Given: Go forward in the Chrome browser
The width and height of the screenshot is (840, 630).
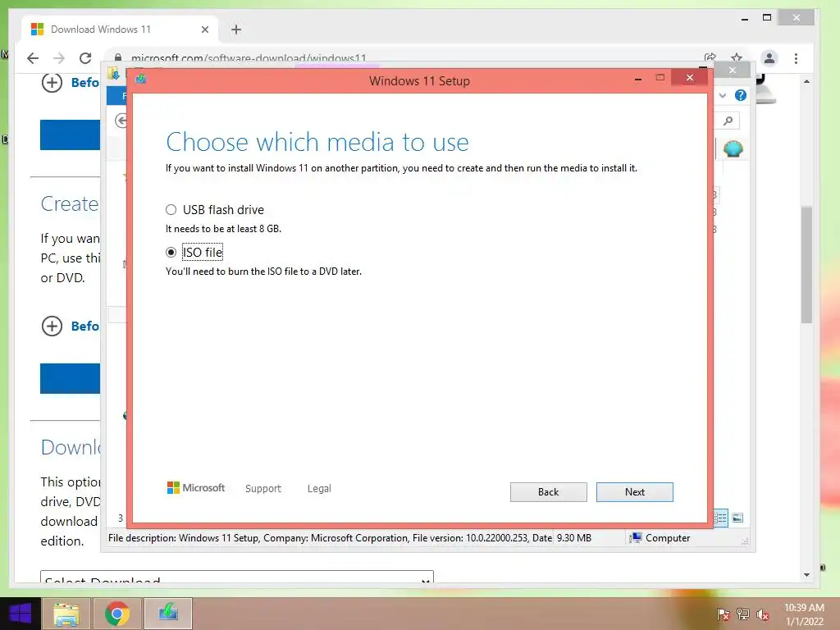Looking at the screenshot, I should point(59,58).
